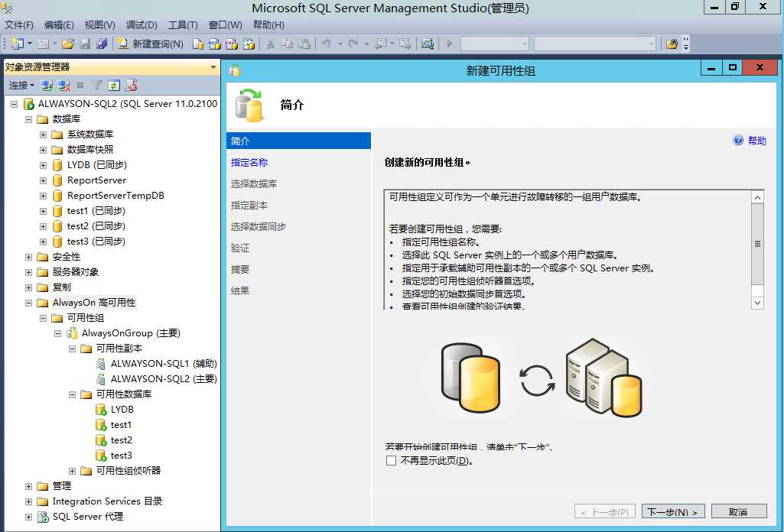
Task: Click the ALWAYSON-SQL2 (主要) replica icon
Action: (x=101, y=379)
